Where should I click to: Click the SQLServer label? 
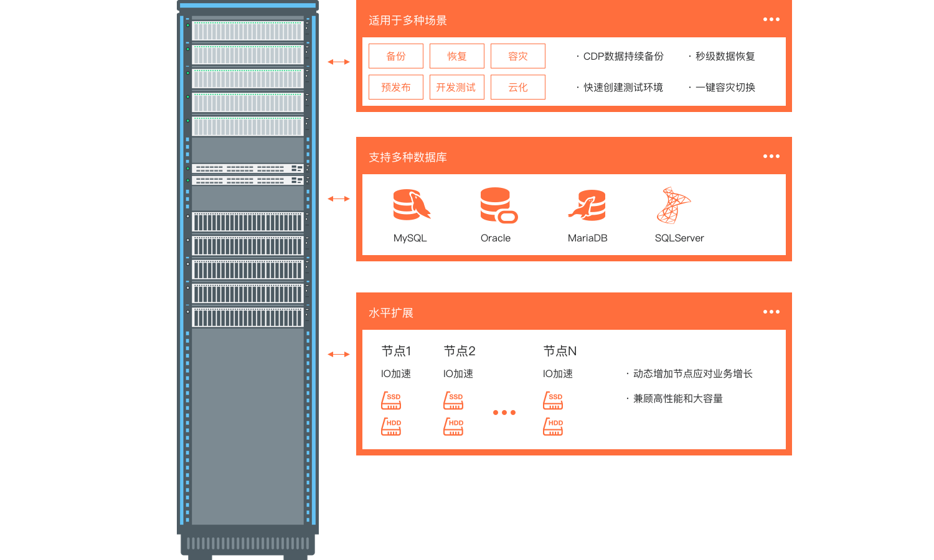(679, 238)
